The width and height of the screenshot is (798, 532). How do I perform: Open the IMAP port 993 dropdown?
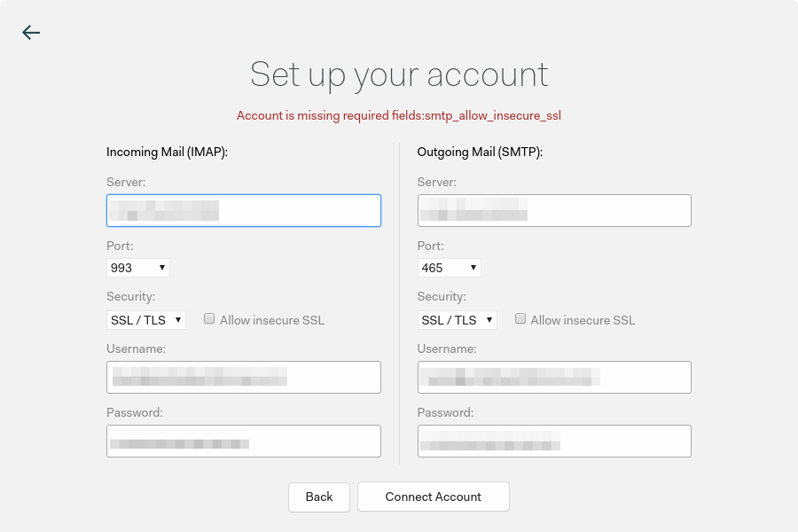[138, 268]
